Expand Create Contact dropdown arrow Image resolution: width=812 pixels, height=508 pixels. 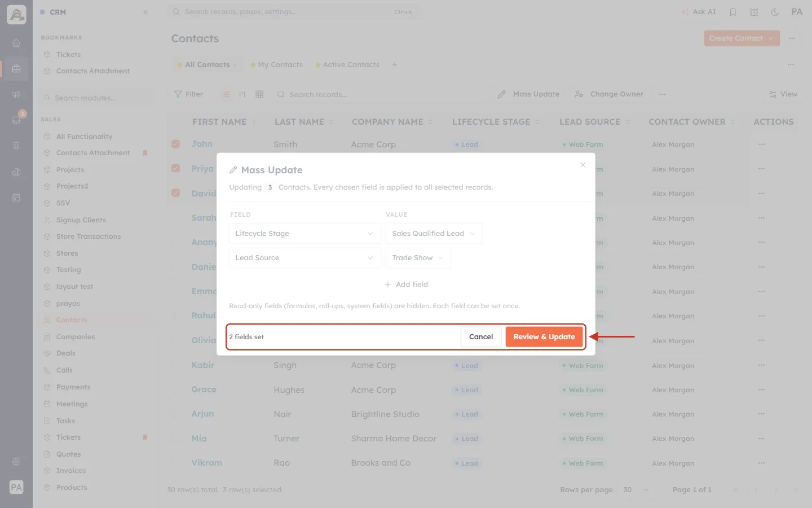[771, 38]
